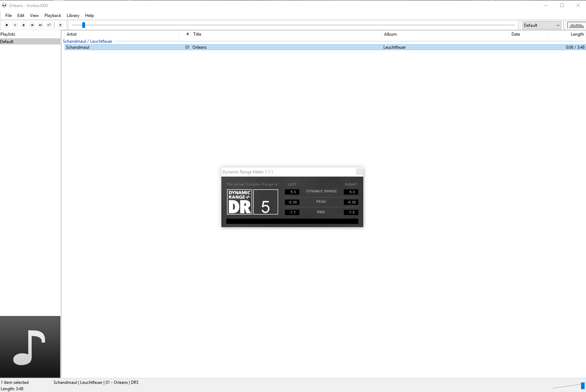Sort by the Length column header
Image resolution: width=586 pixels, height=392 pixels.
(x=567, y=34)
